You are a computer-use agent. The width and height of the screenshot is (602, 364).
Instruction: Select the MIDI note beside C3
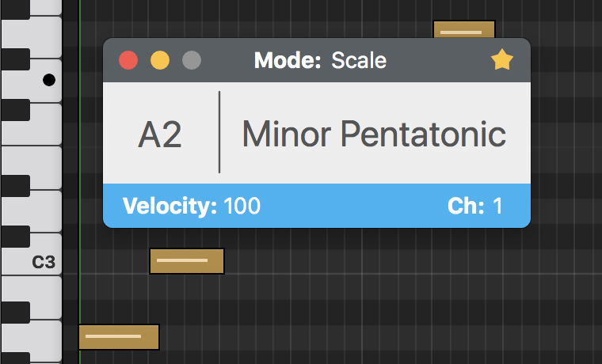(187, 260)
